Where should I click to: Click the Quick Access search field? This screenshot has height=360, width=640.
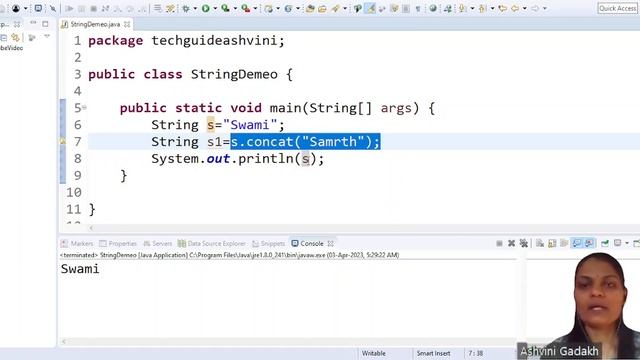618,8
